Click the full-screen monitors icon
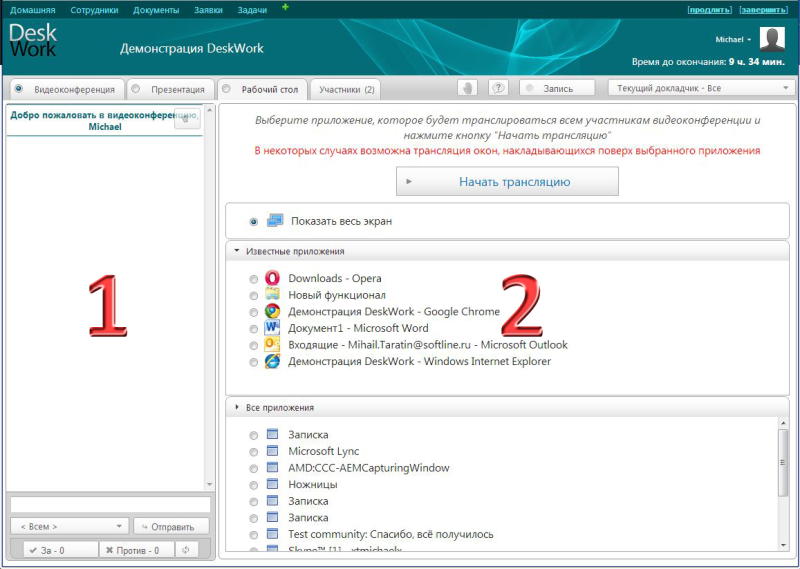 pos(275,221)
